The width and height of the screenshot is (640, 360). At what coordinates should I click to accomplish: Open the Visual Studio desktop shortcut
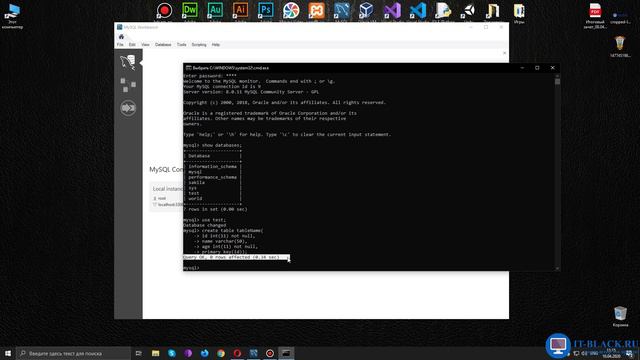(392, 11)
